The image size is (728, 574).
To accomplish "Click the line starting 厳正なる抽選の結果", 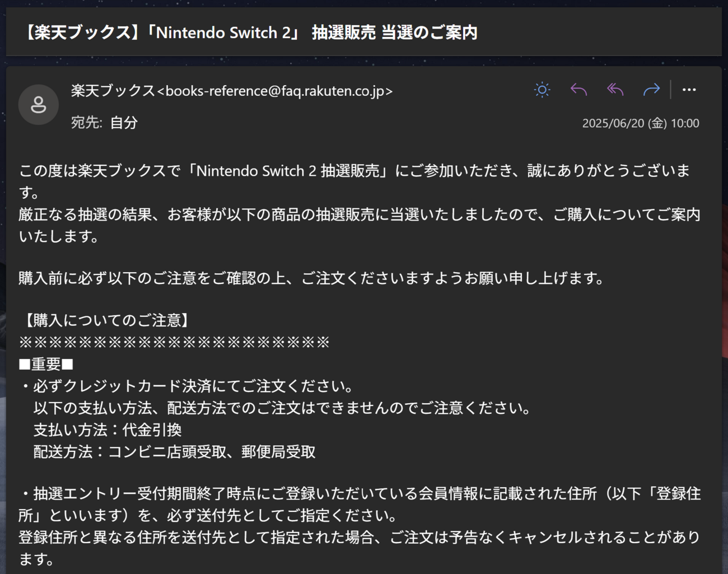I will (x=360, y=225).
